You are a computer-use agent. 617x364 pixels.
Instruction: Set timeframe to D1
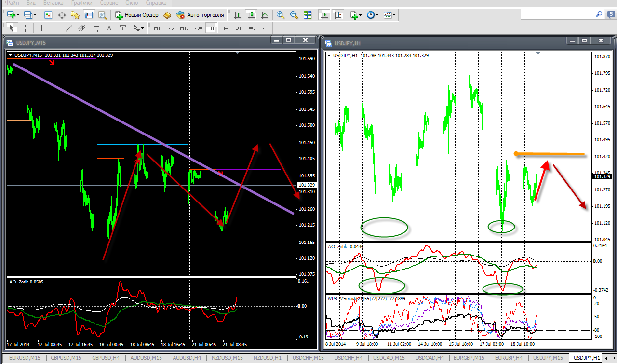pyautogui.click(x=238, y=28)
